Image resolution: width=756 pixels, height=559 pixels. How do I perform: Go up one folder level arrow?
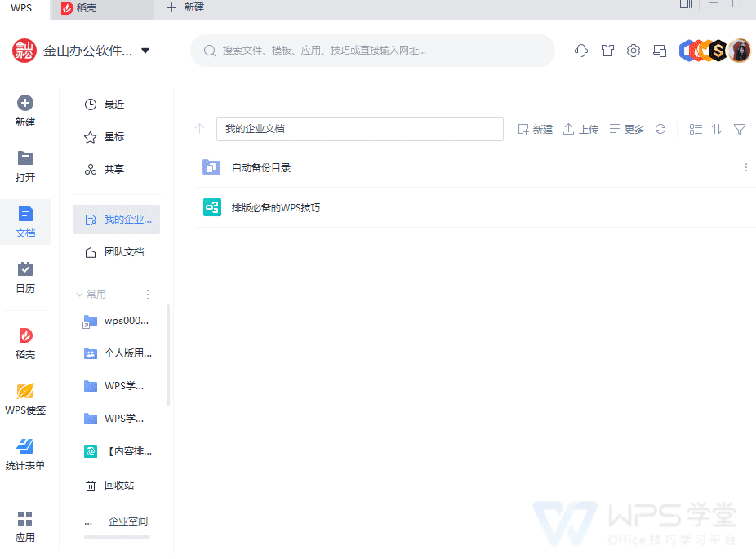tap(199, 129)
